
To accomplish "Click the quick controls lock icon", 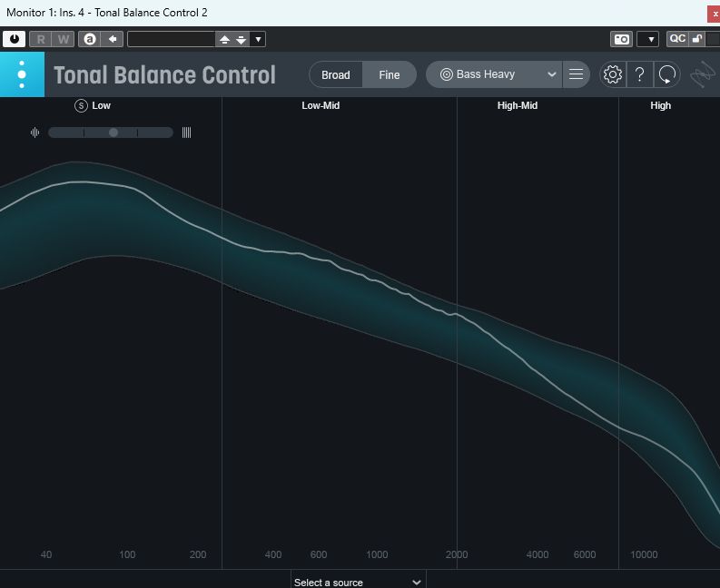I will point(696,38).
